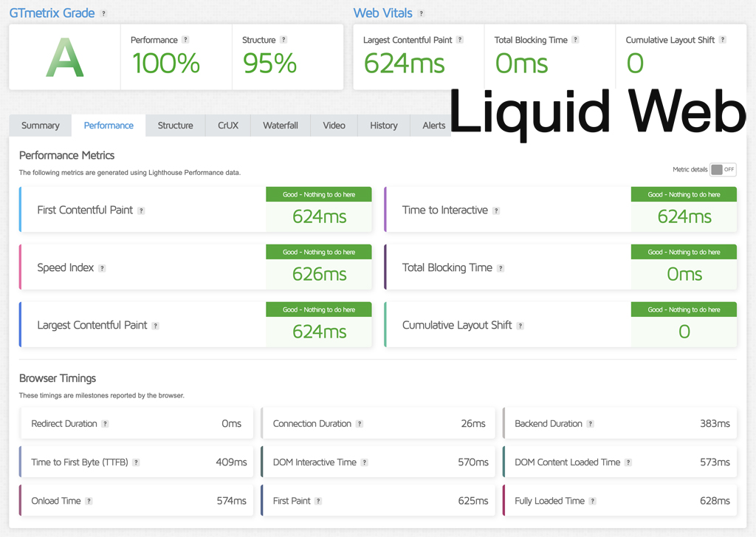This screenshot has height=537, width=756.
Task: Open help for top Largest Contentful Paint vital
Action: pyautogui.click(x=459, y=40)
